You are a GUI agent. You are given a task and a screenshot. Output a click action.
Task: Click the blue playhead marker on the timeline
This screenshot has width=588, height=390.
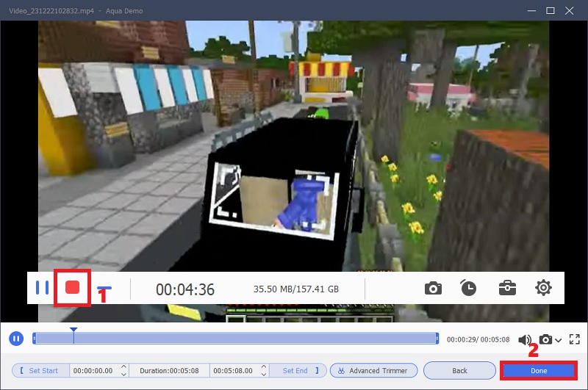click(x=73, y=332)
